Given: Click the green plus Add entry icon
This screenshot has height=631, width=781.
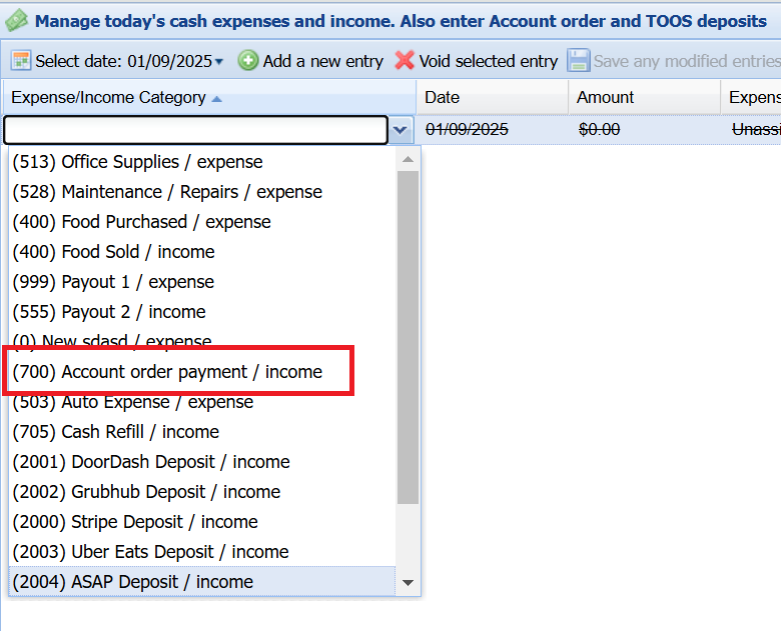Looking at the screenshot, I should click(248, 61).
